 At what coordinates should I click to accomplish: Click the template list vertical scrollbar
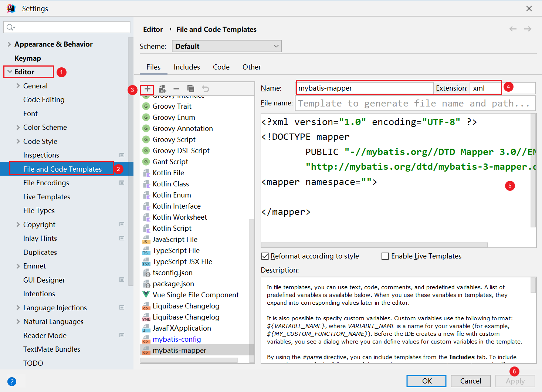coord(251,290)
